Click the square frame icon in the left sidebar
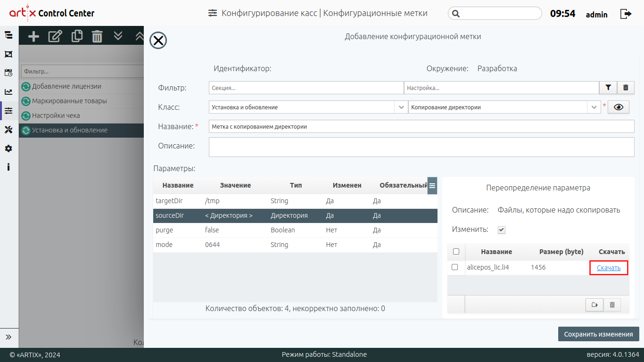 [8, 54]
